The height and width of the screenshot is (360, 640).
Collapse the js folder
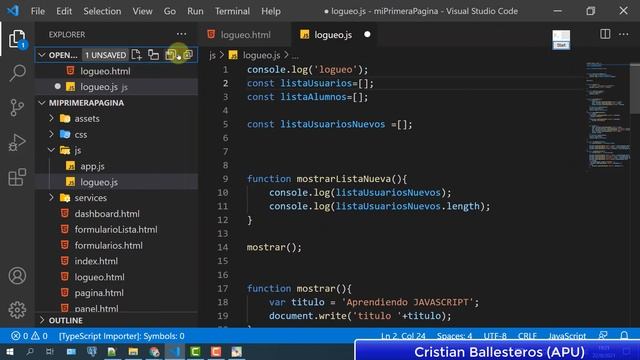pos(51,150)
